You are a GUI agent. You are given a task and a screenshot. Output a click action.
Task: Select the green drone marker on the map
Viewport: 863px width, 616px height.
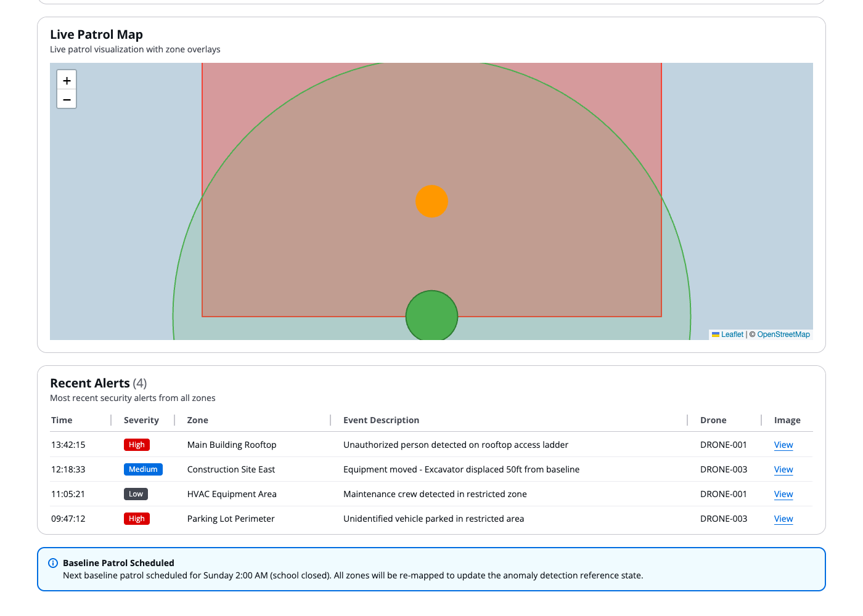(431, 315)
